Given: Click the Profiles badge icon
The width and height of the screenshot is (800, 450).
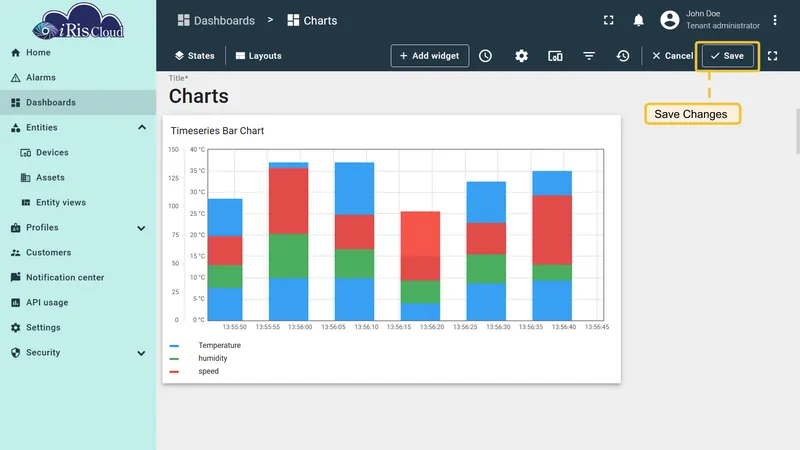Looking at the screenshot, I should 15,228.
